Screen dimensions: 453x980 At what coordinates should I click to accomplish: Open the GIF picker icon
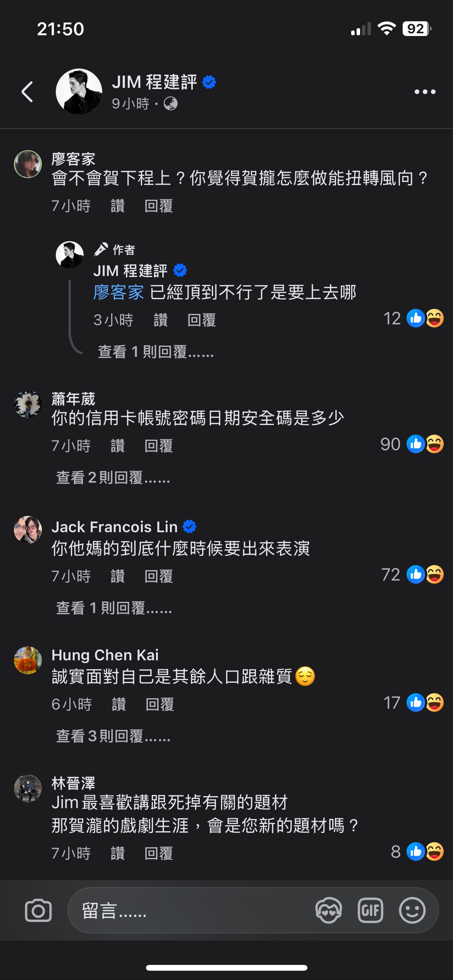coord(371,910)
